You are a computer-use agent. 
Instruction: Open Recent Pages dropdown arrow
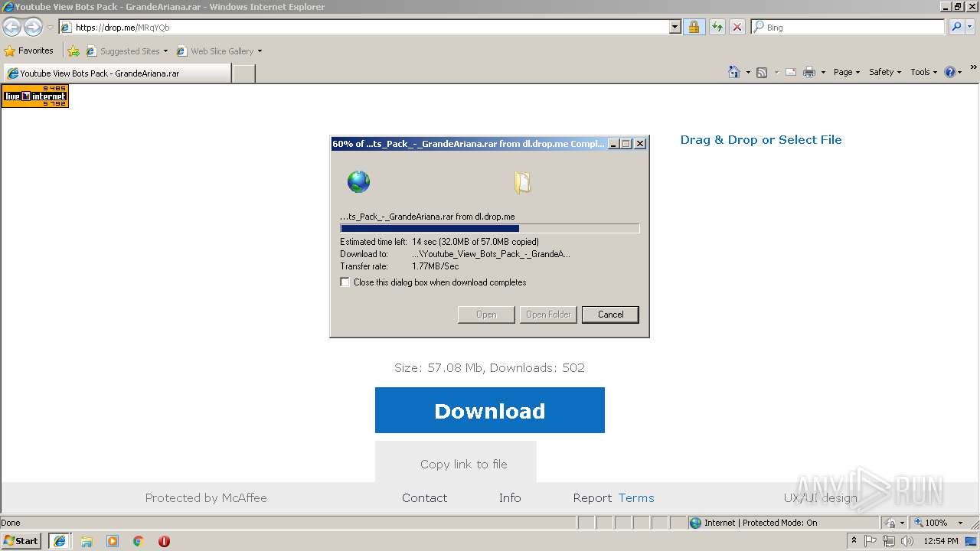point(50,28)
